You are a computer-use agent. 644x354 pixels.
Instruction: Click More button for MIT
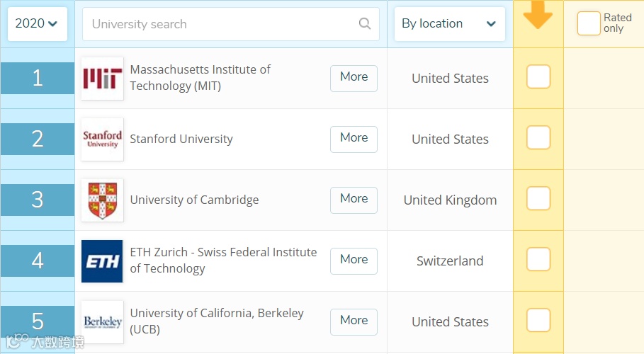coord(354,78)
